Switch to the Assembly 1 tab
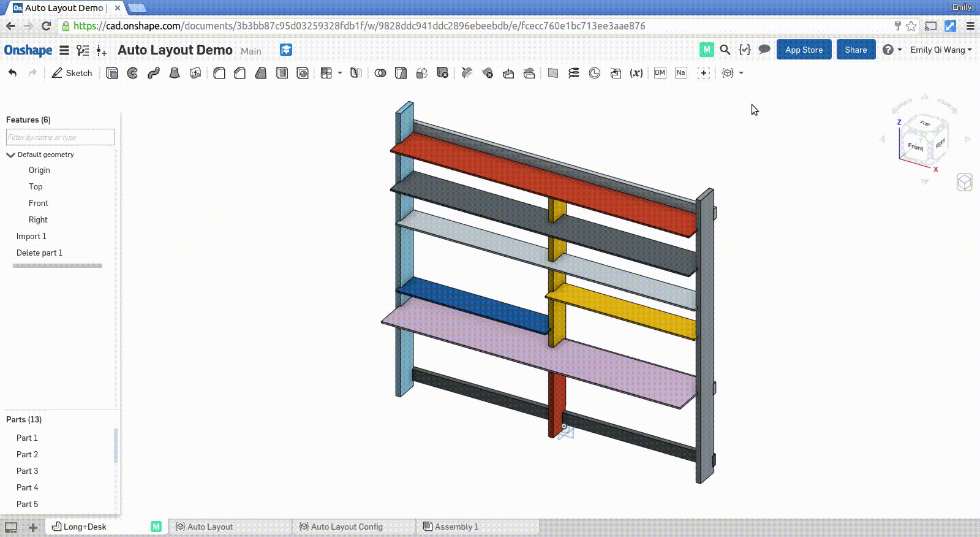The image size is (980, 537). tap(456, 527)
